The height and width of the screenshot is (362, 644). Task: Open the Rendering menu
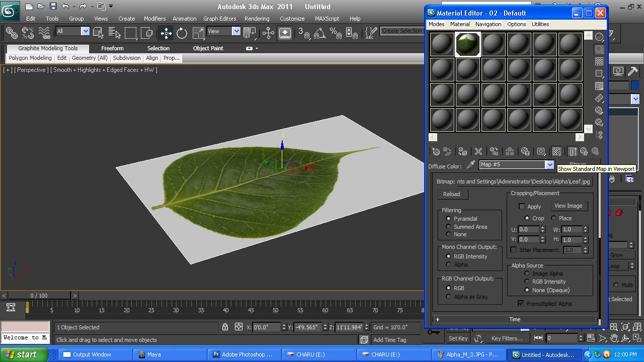click(x=257, y=19)
